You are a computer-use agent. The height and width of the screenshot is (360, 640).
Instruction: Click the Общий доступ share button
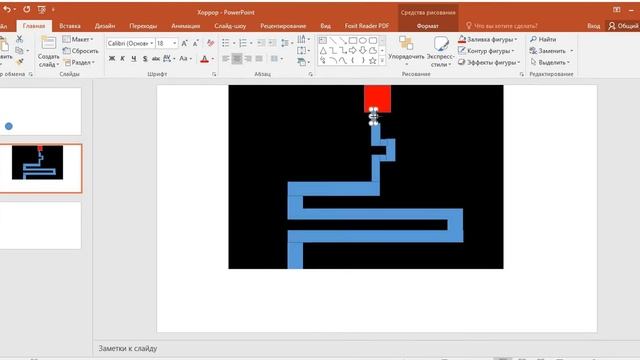coord(623,26)
